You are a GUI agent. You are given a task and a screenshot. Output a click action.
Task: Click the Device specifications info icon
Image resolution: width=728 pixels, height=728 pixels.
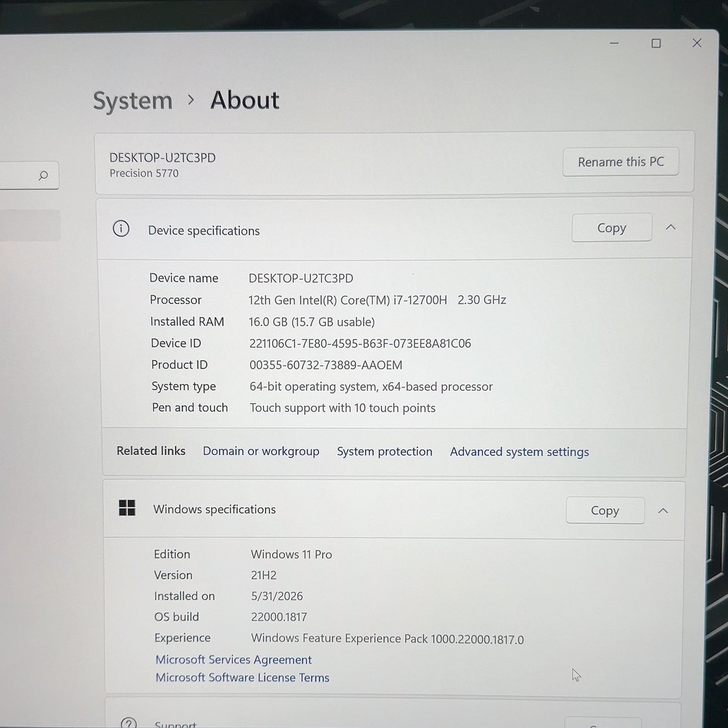(121, 229)
